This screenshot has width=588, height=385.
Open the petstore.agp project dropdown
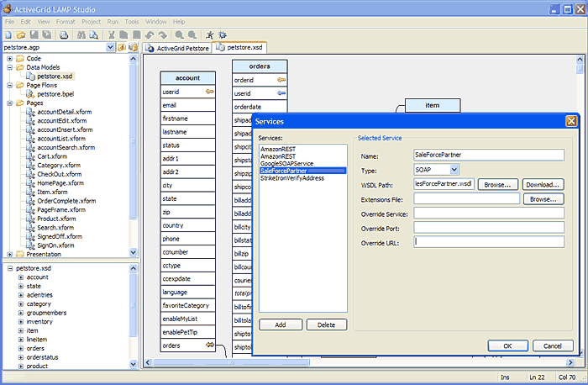tap(109, 47)
